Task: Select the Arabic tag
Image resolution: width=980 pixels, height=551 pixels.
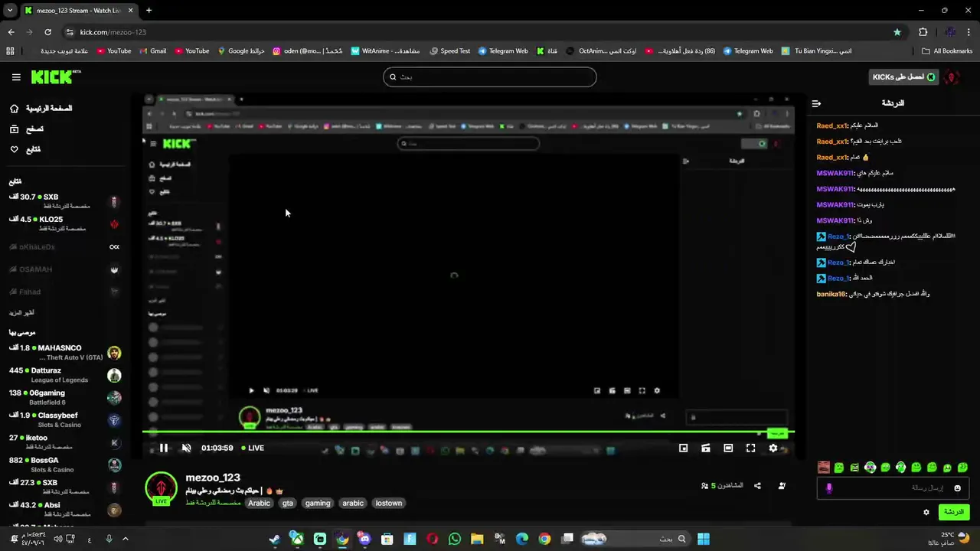Action: tap(259, 504)
